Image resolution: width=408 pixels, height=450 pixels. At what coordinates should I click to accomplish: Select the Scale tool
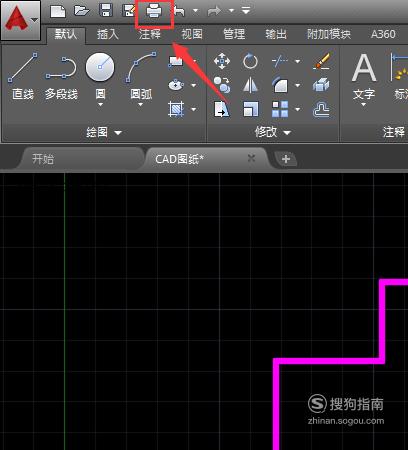click(251, 109)
